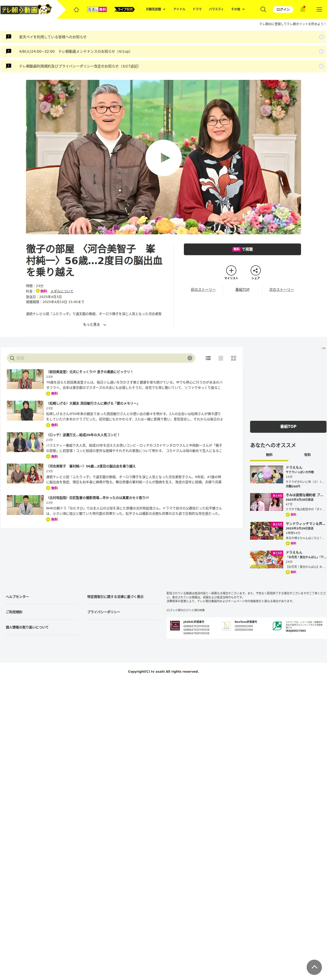Viewport: 327px width, 980px height.
Task: Open the アイドル menu
Action: pos(179,9)
